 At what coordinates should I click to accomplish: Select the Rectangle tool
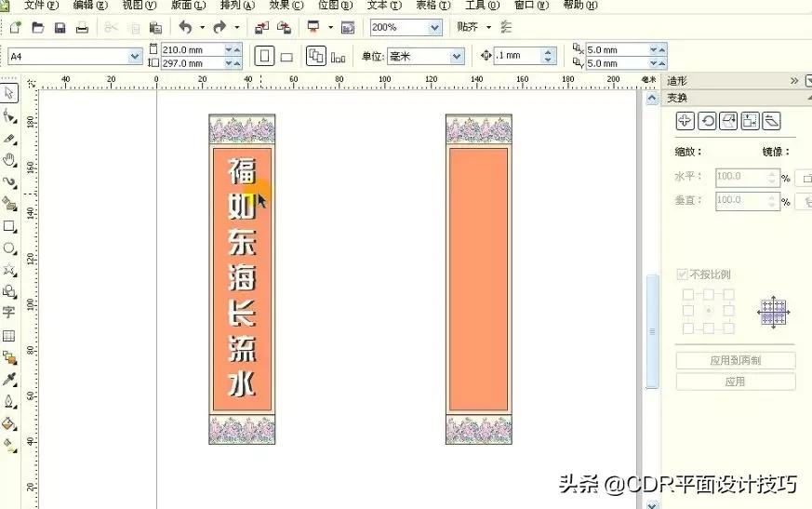(9, 226)
